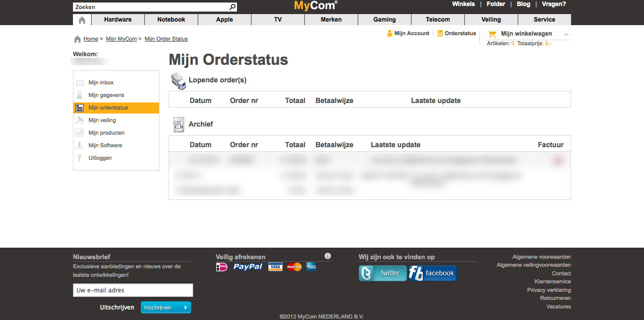Focus the Zoeken search field
Image resolution: width=644 pixels, height=320 pixels.
coord(150,7)
